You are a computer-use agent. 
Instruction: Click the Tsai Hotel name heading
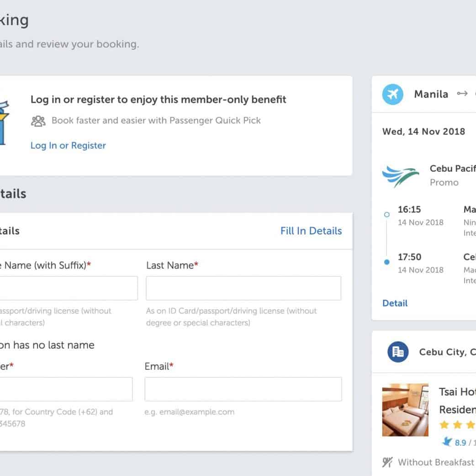pos(457,391)
